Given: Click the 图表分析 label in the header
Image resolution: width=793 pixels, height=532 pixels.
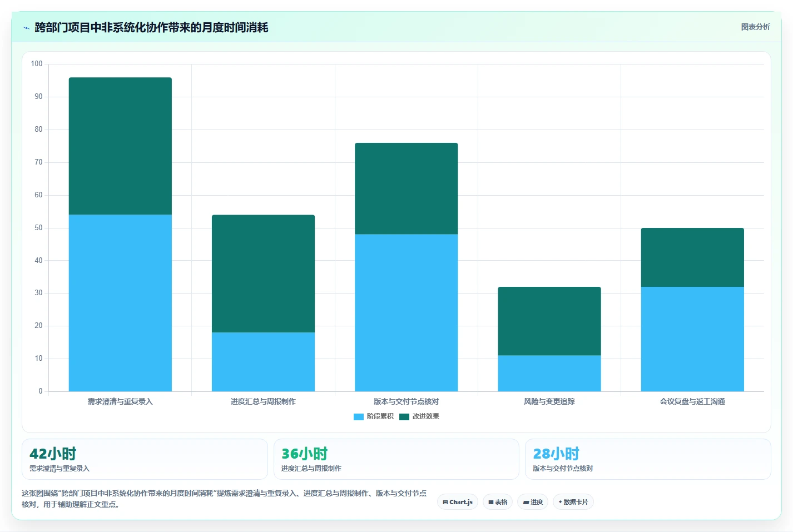Looking at the screenshot, I should point(755,27).
